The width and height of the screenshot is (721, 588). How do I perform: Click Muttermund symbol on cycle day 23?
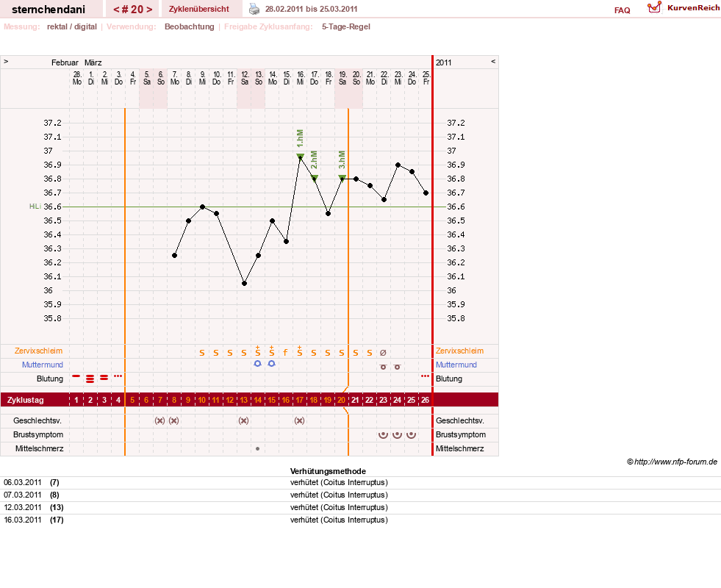383,367
